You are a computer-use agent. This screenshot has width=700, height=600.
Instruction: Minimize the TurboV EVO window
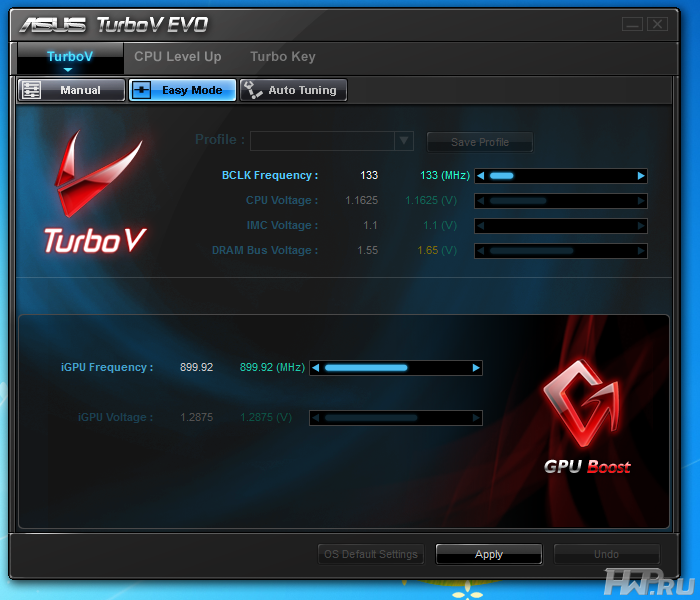632,23
